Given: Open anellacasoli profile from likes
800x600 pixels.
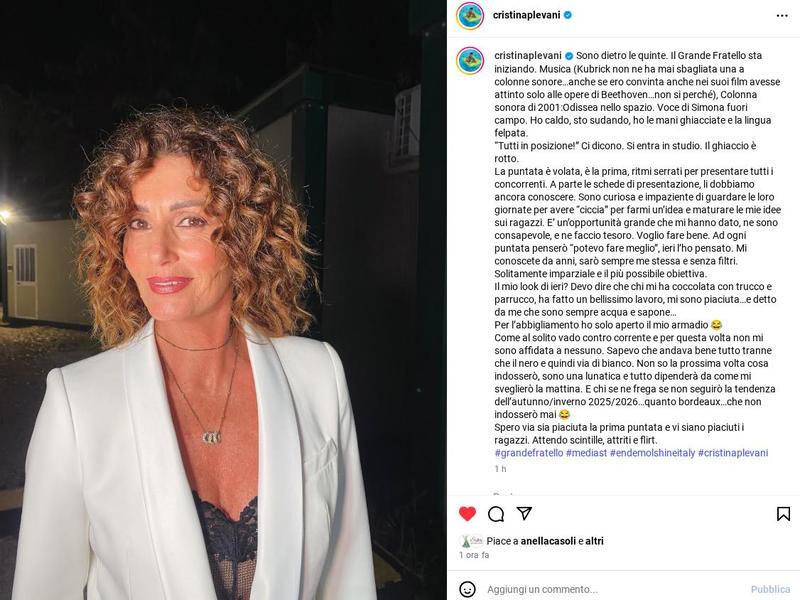Looking at the screenshot, I should coord(548,541).
